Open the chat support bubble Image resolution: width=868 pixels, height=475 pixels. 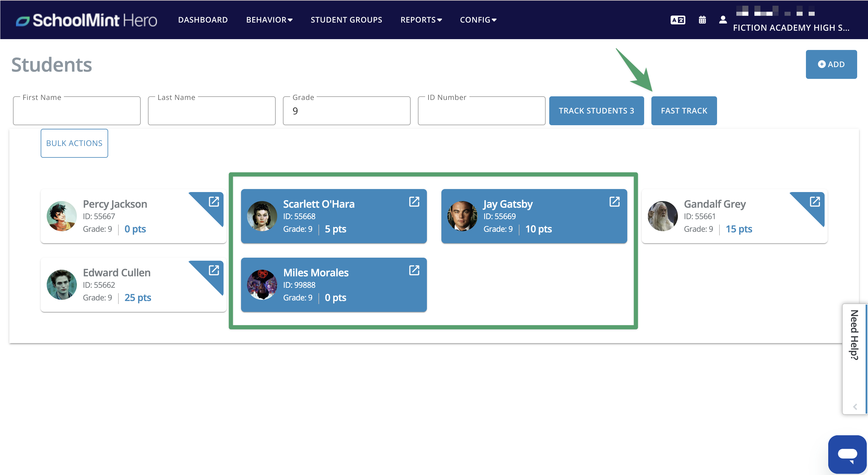point(848,454)
